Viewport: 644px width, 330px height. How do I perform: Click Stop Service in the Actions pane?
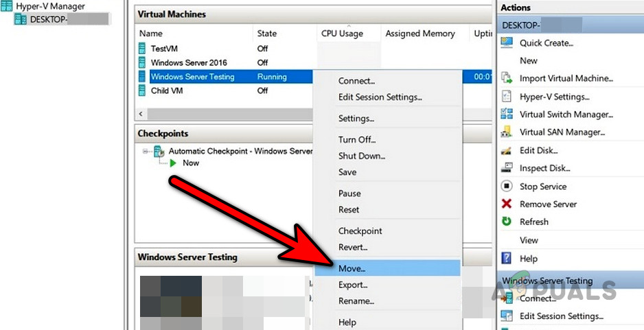click(x=543, y=187)
